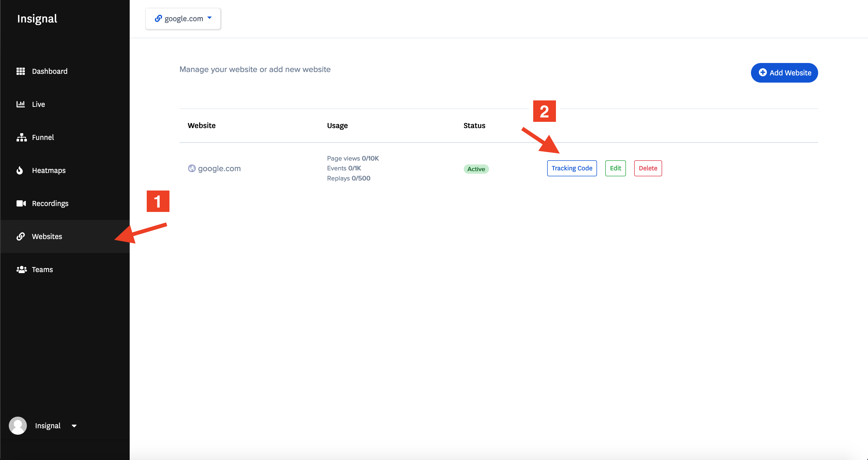868x460 pixels.
Task: Click the Recordings video camera icon
Action: 21,203
